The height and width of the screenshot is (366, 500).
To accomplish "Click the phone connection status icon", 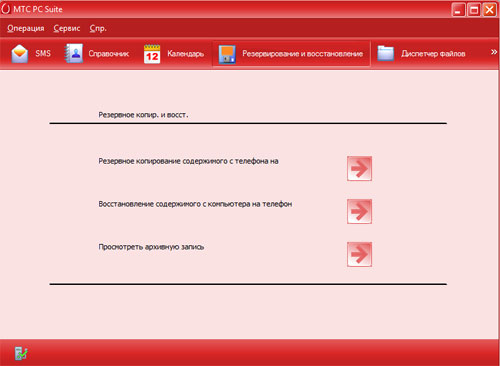I will [21, 353].
